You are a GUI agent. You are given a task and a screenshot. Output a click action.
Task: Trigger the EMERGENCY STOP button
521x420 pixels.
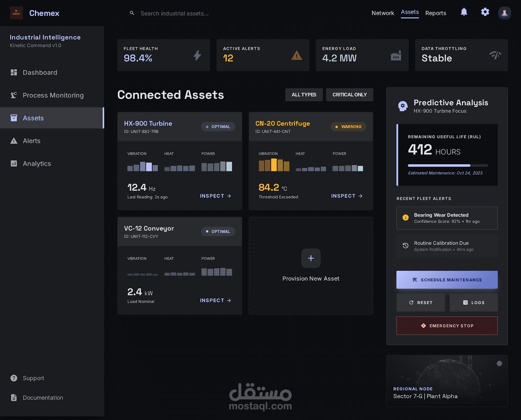pyautogui.click(x=447, y=326)
